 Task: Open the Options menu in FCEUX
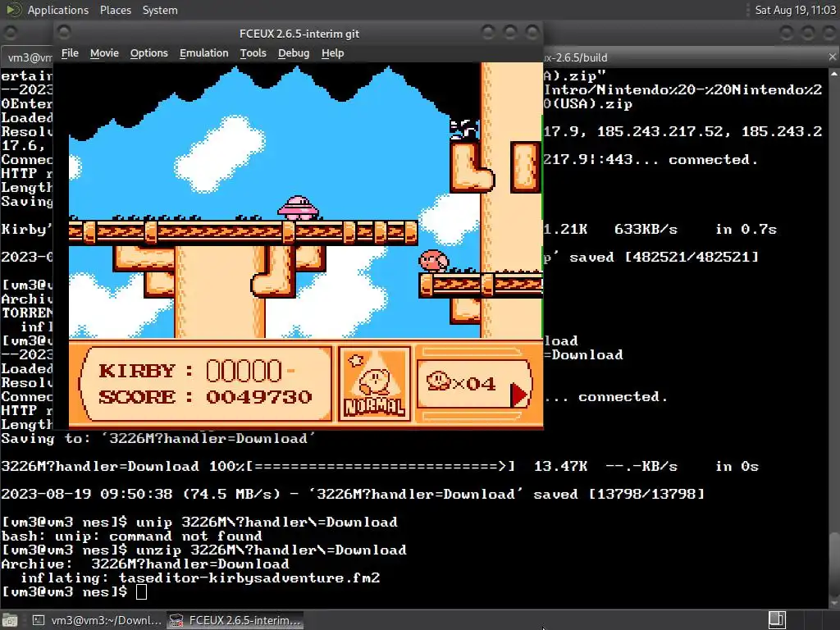(x=149, y=53)
